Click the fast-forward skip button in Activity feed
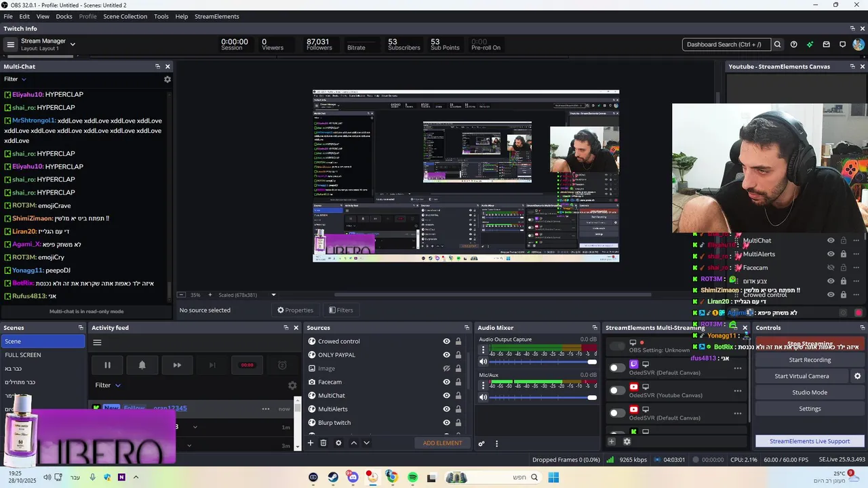868x488 pixels. click(x=177, y=365)
